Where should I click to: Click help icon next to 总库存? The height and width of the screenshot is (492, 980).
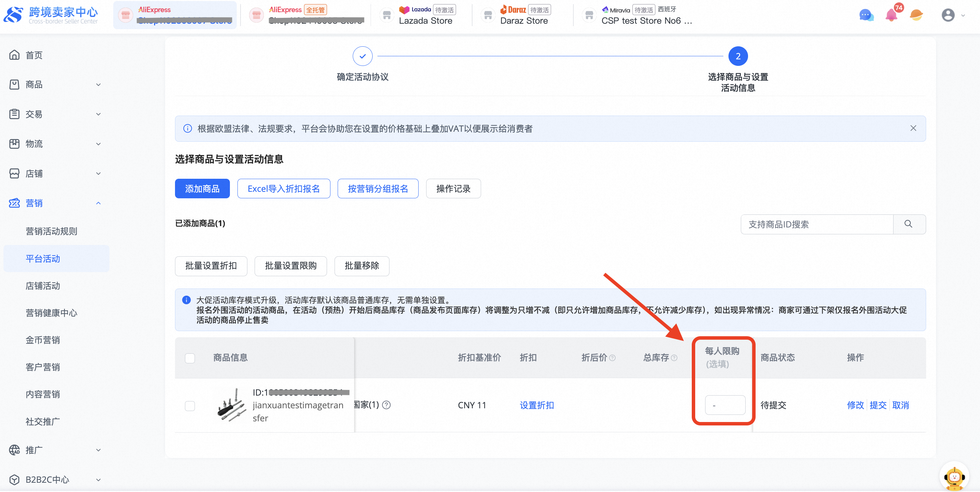(674, 358)
